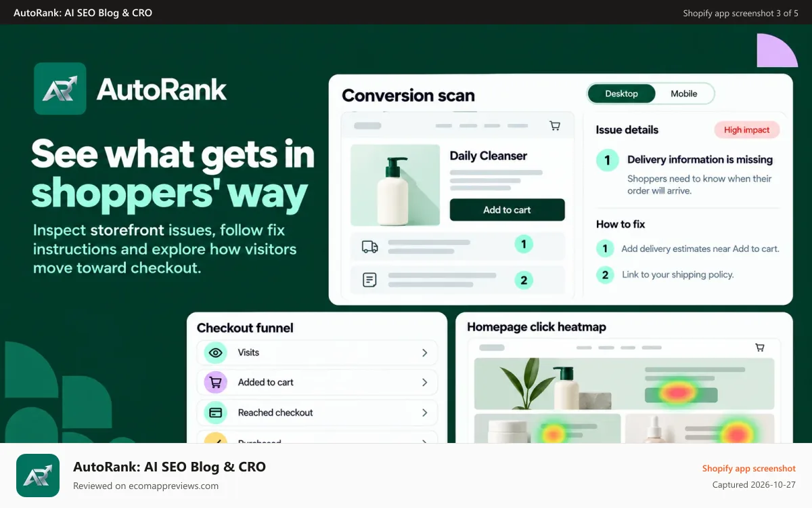Click the Daily Cleanser product image
The width and height of the screenshot is (812, 508).
(x=395, y=185)
